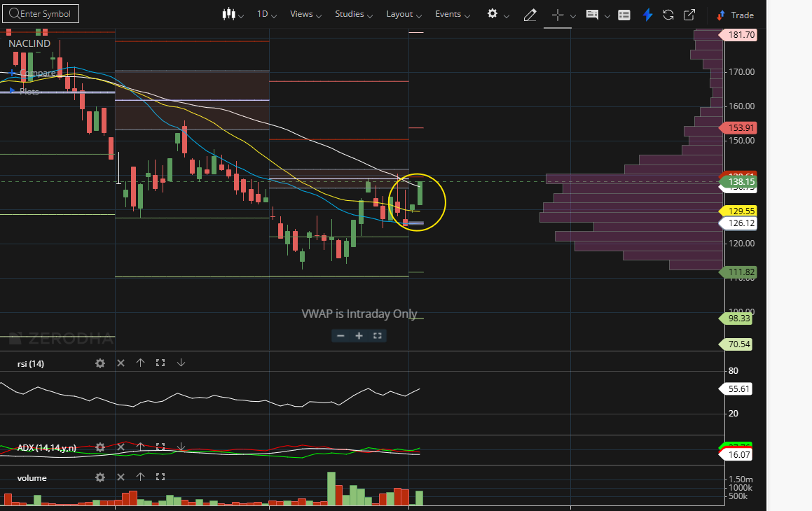
Task: Open the 1D timeframe dropdown
Action: pyautogui.click(x=267, y=15)
